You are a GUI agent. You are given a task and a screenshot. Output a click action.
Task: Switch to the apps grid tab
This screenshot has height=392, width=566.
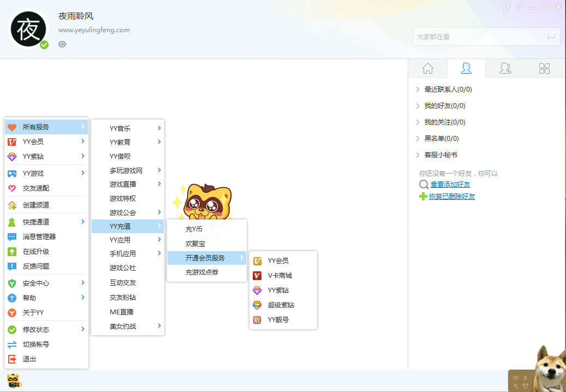pos(544,68)
